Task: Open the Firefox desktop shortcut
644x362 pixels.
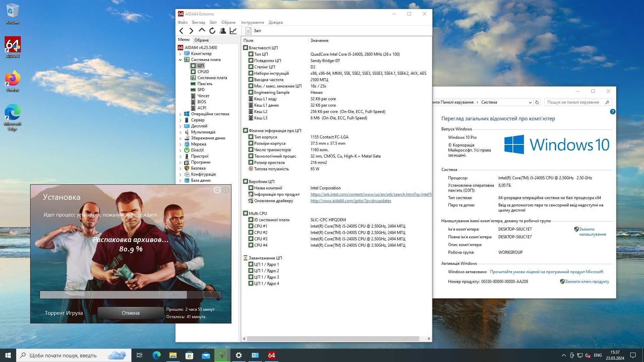Action: (12, 81)
